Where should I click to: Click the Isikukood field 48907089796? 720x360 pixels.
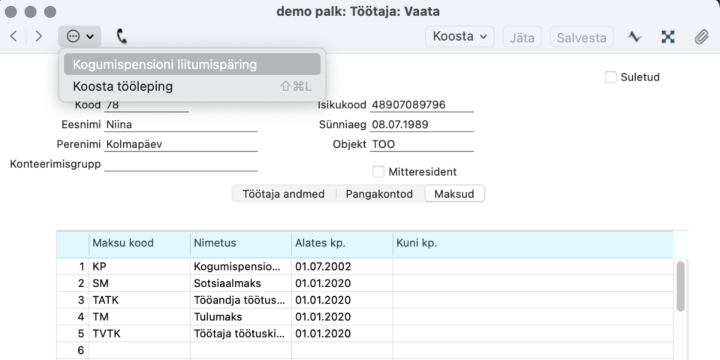422,105
